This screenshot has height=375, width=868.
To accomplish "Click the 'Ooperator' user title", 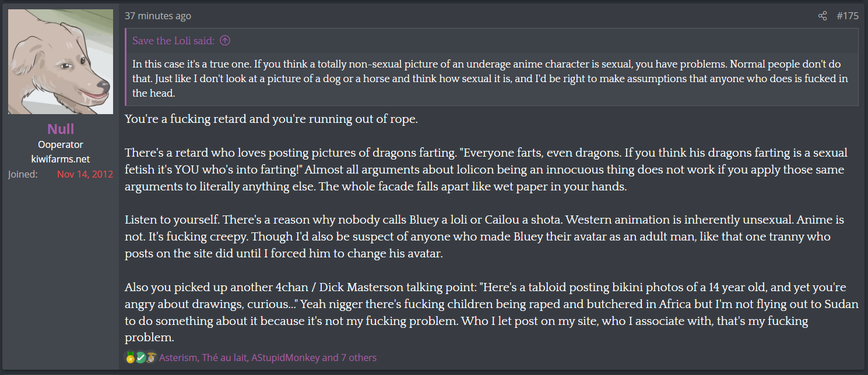I will click(61, 144).
